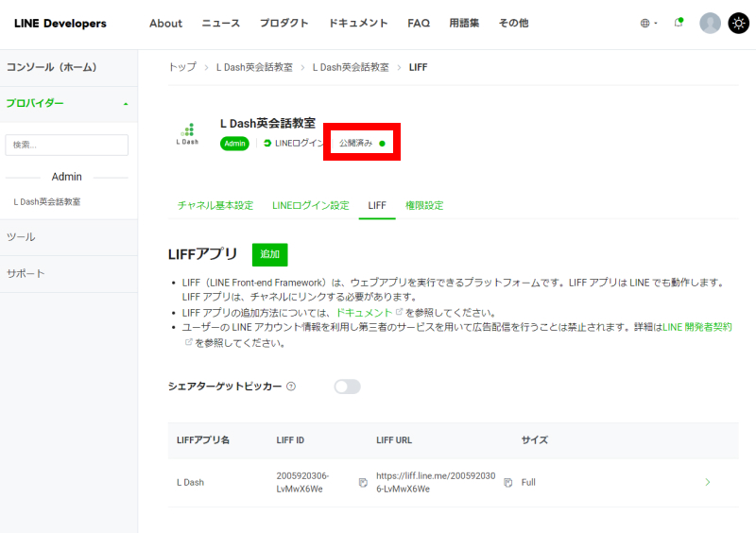756x533 pixels.
Task: Open the About menu
Action: (x=166, y=23)
